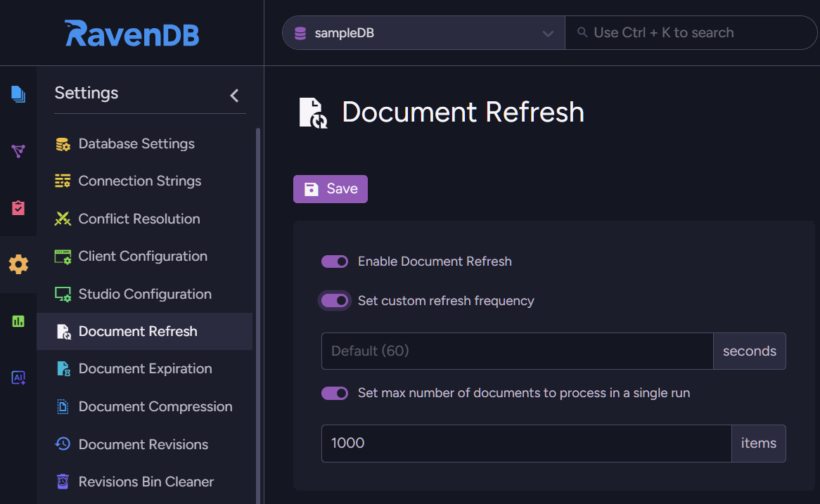Open Database Settings menu item
Viewport: 820px width, 504px height.
click(x=144, y=144)
